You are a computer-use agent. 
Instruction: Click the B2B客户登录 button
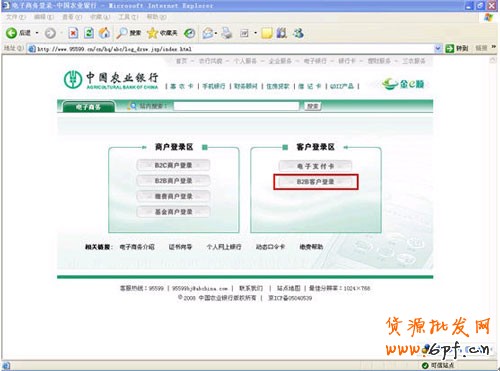(x=315, y=182)
